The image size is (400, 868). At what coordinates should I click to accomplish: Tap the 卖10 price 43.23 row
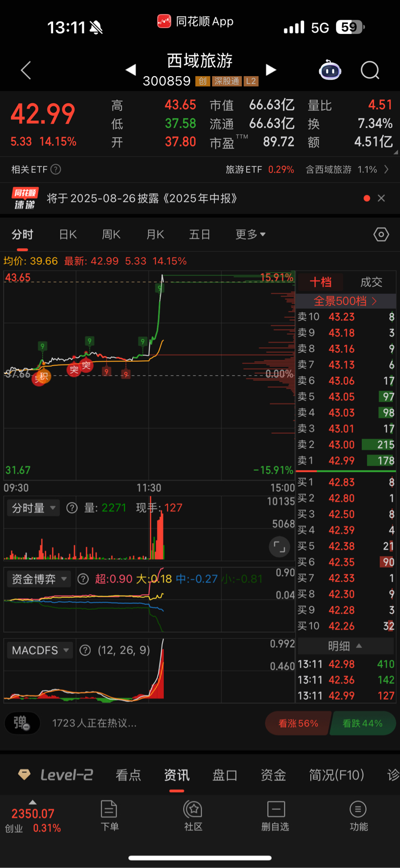coord(346,317)
